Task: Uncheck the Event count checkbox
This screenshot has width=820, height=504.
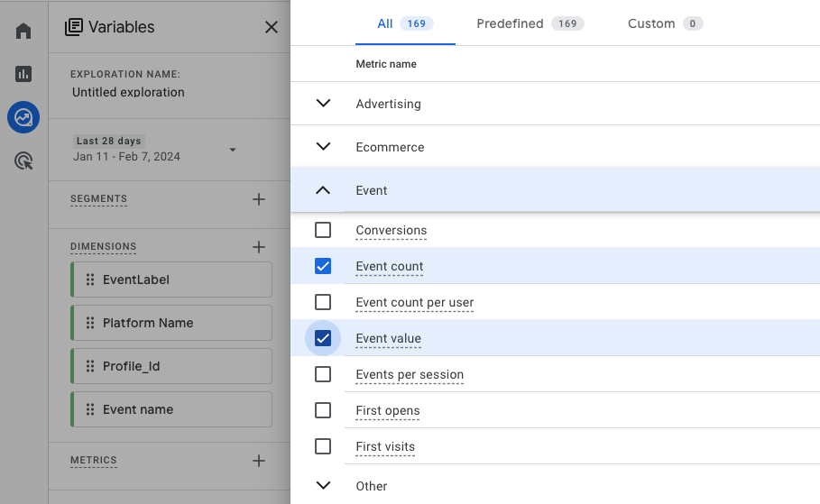Action: point(323,266)
